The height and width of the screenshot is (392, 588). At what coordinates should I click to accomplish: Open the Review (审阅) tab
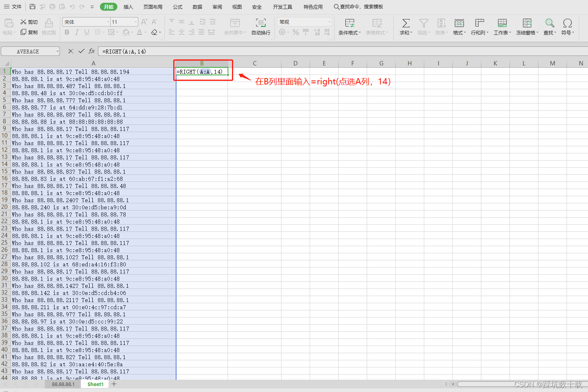click(217, 7)
